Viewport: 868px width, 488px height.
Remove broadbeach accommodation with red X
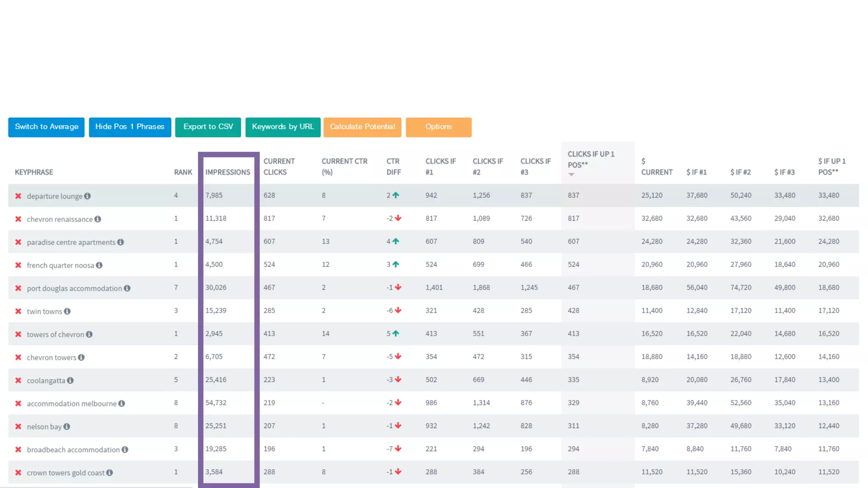pos(18,449)
